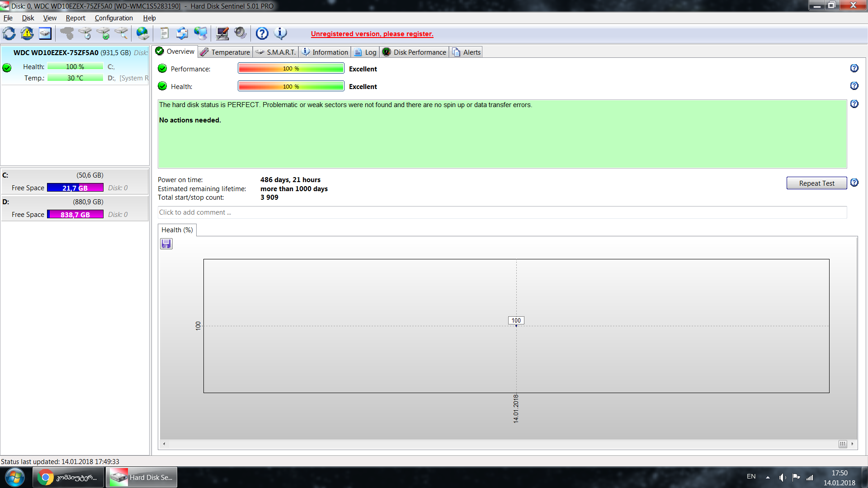Click the Refresh disk status icon
This screenshot has width=868, height=488.
click(9, 33)
